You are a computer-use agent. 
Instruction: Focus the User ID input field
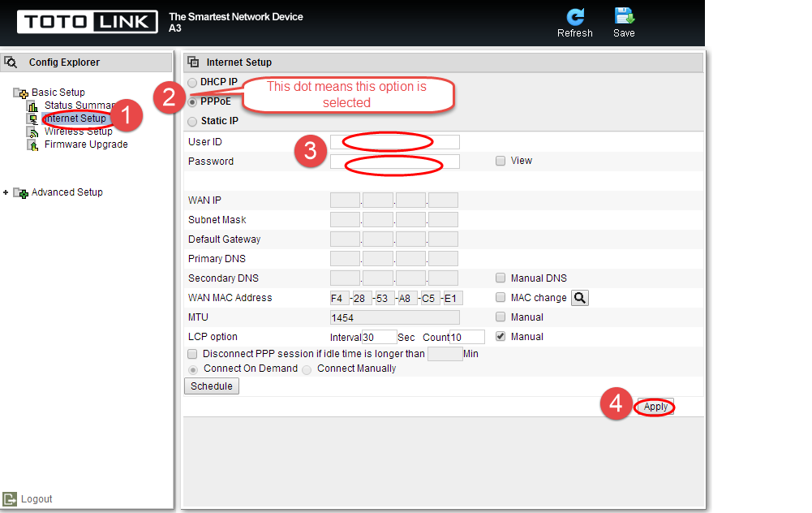(394, 142)
